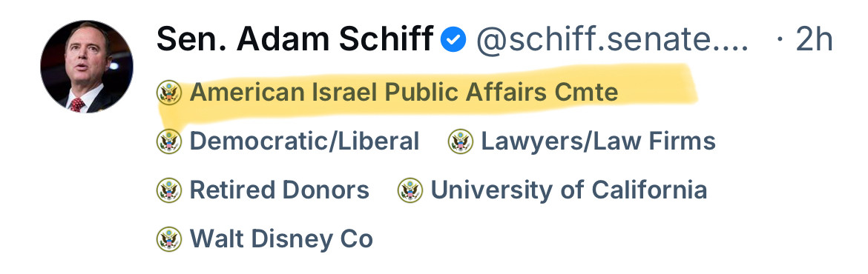Open the Sen. Adam Schiff display name
The height and width of the screenshot is (274, 868).
pyautogui.click(x=295, y=40)
